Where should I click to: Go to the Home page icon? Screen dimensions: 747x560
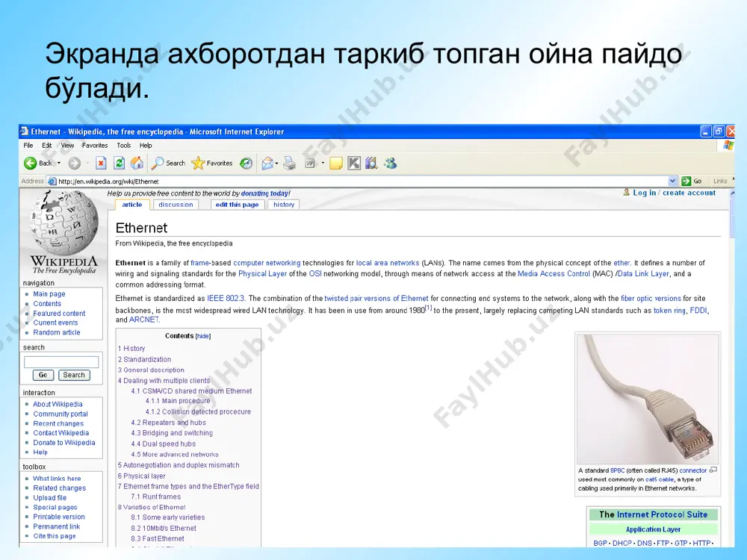coord(137,164)
